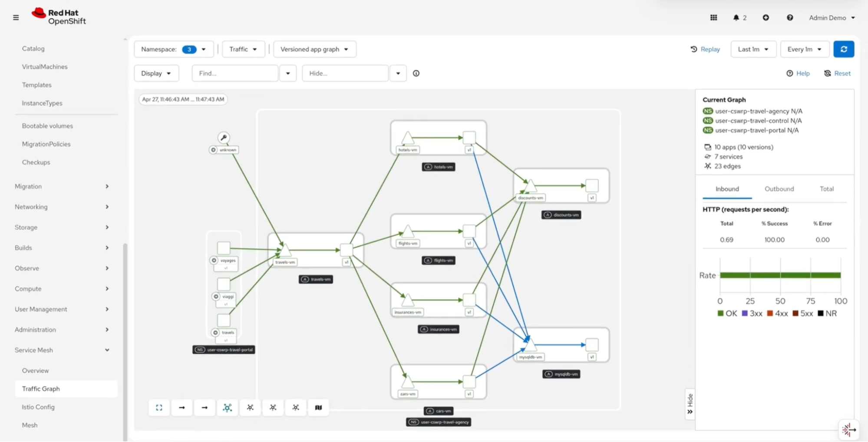Show the graph legend map icon
This screenshot has width=868, height=442.
[x=318, y=407]
